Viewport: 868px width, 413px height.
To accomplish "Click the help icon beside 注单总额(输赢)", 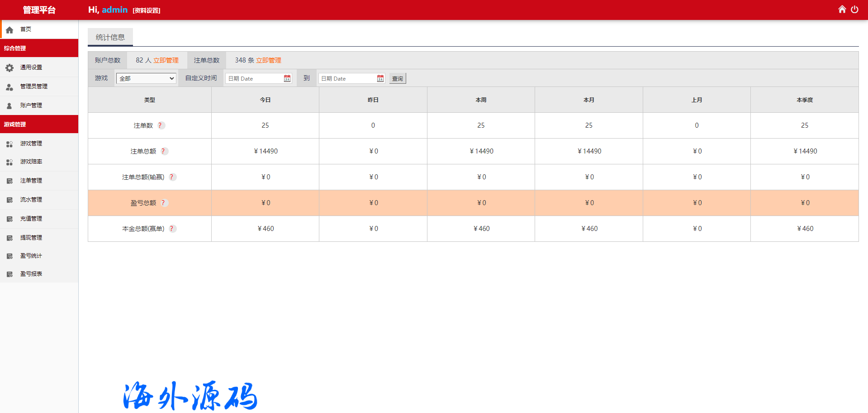I will [x=172, y=177].
